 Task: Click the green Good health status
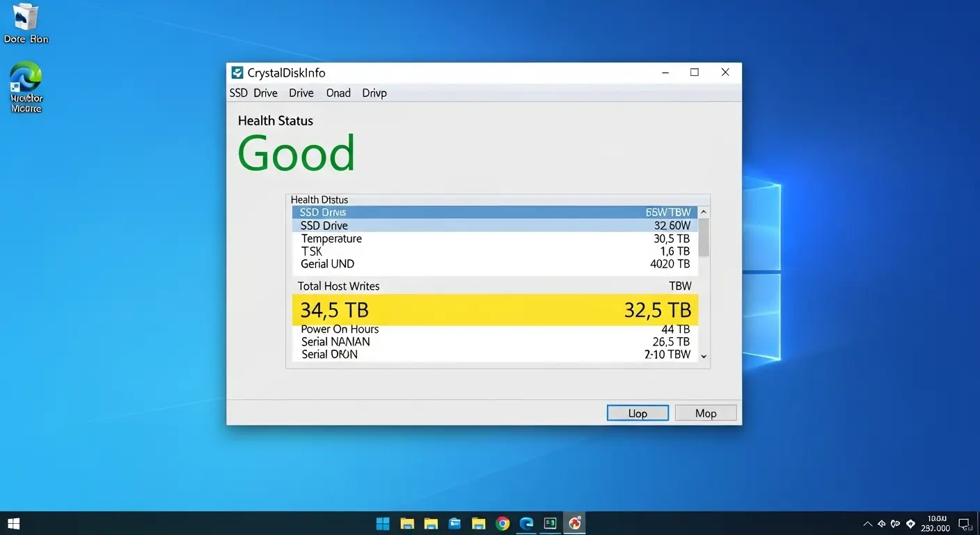(x=297, y=154)
